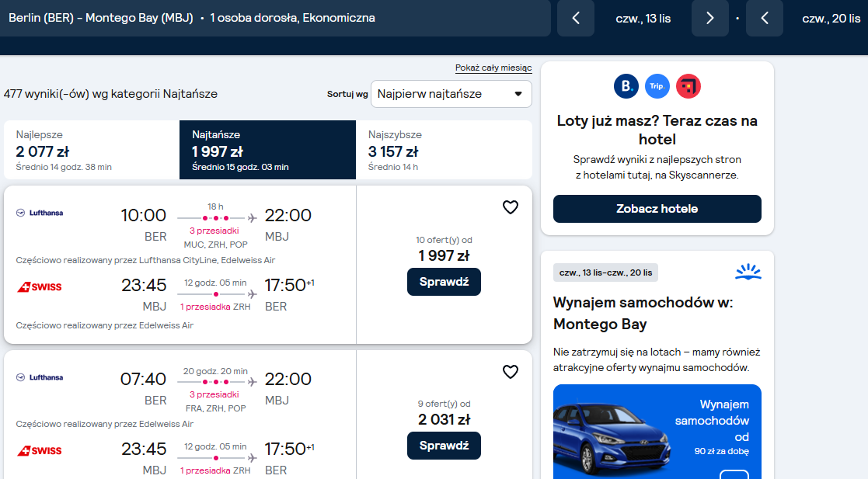This screenshot has width=868, height=479.
Task: Open the Najpierw najtańsze sort dropdown
Action: click(451, 94)
